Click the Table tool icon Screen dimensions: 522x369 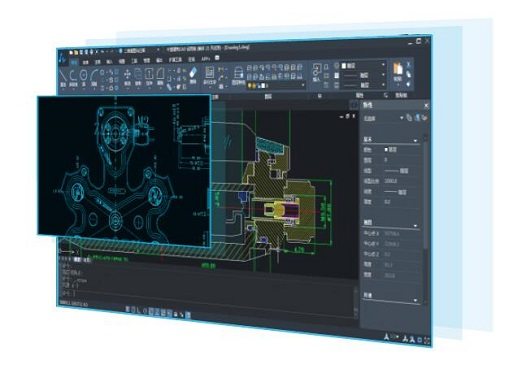[x=221, y=86]
